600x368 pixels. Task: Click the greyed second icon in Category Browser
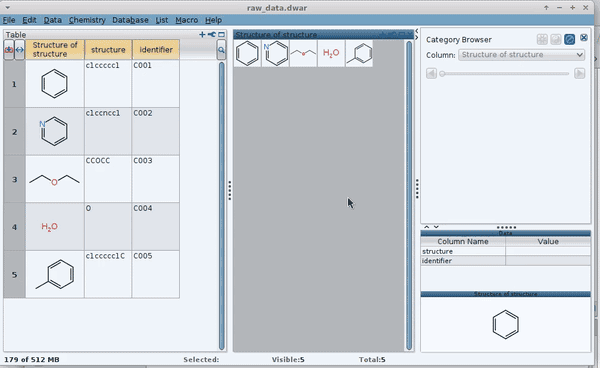[x=556, y=39]
